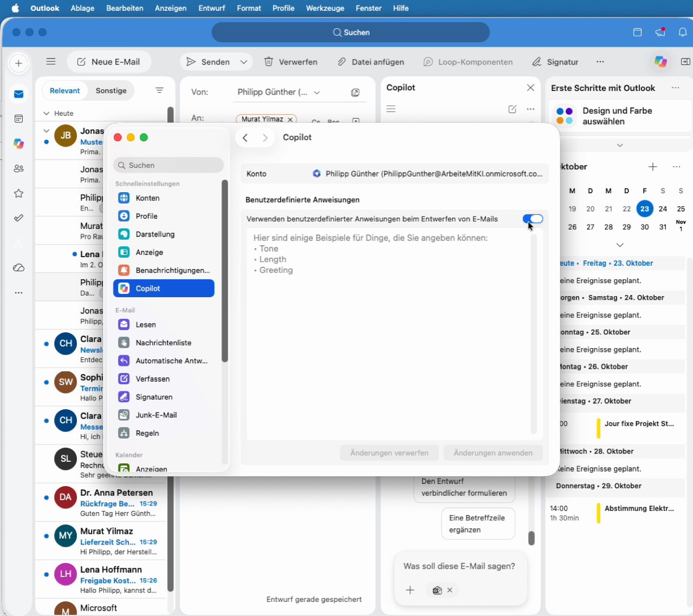Open People view in left rail

18,169
